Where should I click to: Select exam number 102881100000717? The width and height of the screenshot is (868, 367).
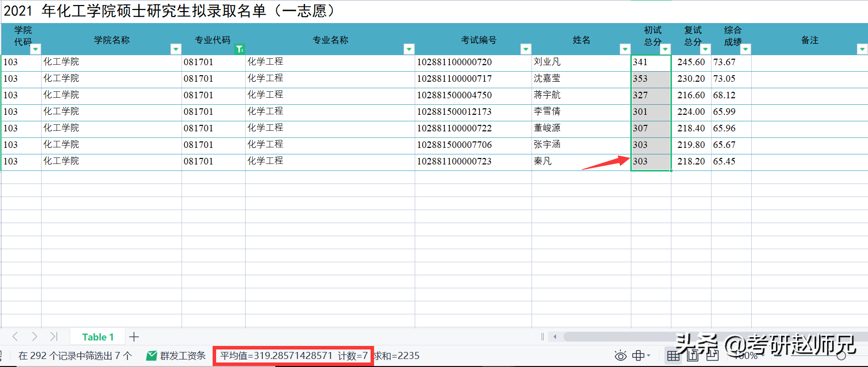473,79
